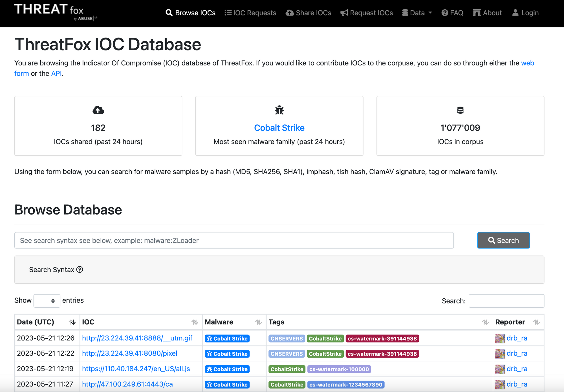Expand the Data dropdown menu
This screenshot has width=564, height=392.
417,13
